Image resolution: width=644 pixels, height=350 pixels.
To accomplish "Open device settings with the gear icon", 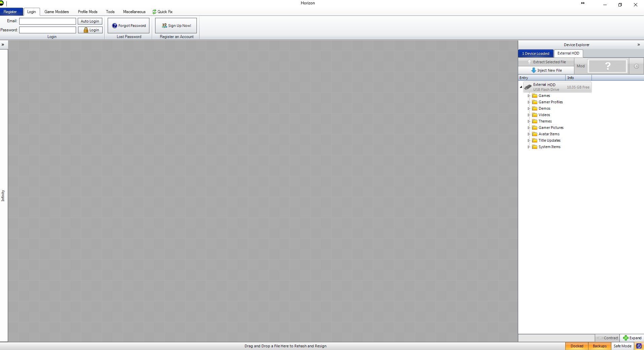I will pyautogui.click(x=636, y=66).
